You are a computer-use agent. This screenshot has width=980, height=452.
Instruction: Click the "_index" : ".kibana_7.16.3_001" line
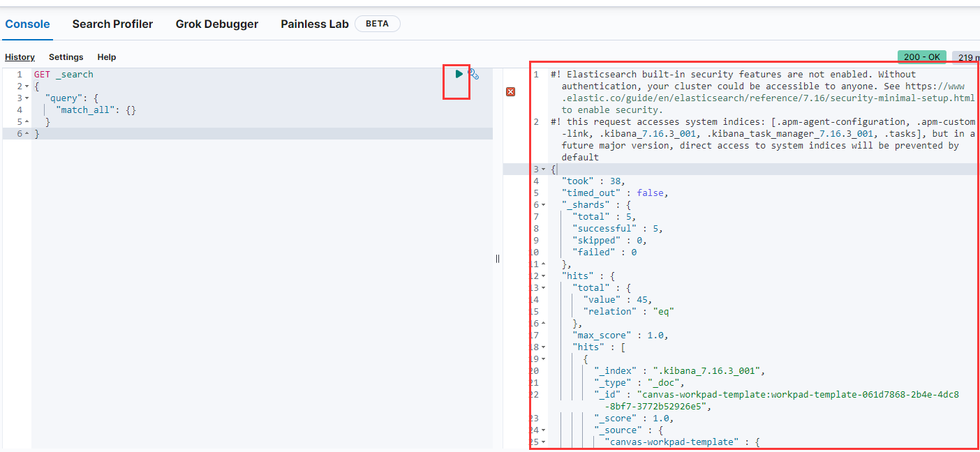(681, 370)
